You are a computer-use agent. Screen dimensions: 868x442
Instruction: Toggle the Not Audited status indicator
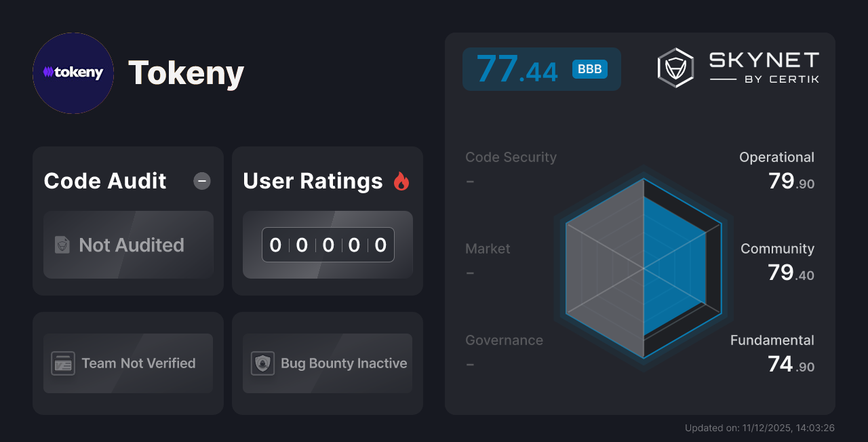(x=128, y=245)
